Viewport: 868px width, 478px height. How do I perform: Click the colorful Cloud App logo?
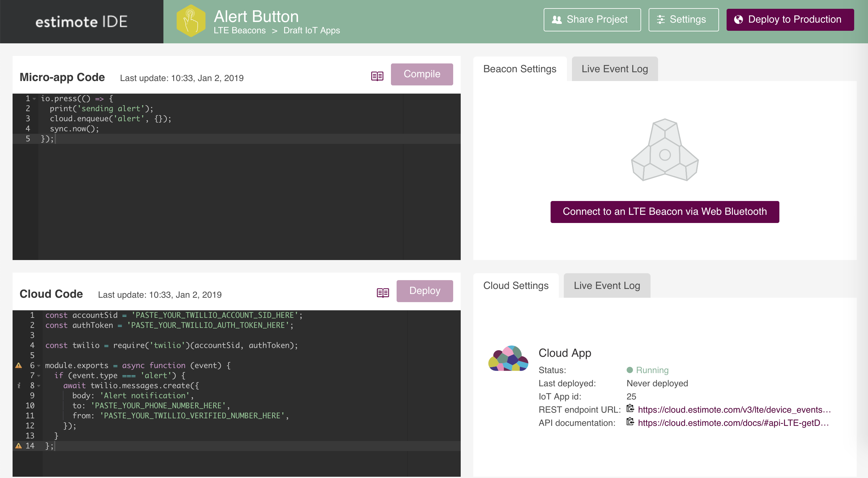(508, 358)
